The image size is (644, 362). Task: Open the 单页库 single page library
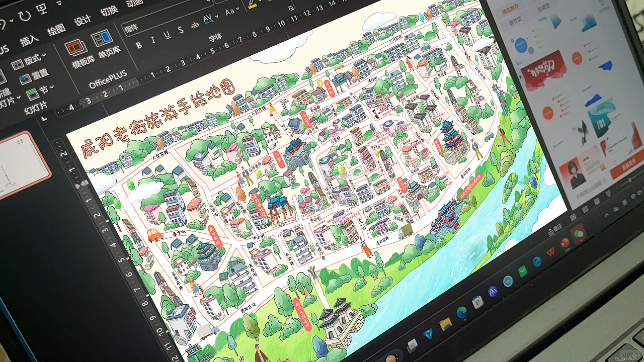[x=106, y=44]
